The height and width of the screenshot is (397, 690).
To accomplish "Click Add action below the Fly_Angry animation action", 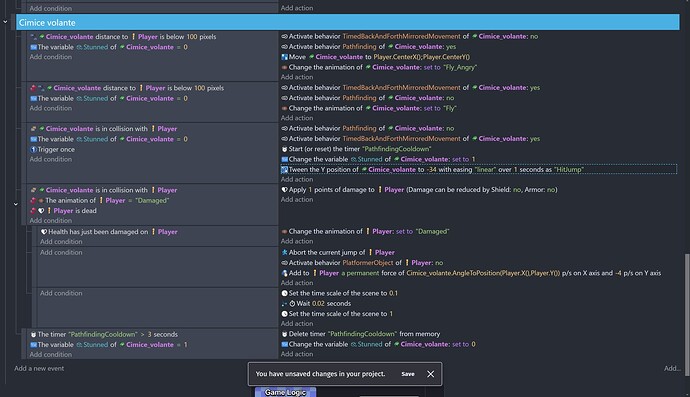I will (x=297, y=77).
